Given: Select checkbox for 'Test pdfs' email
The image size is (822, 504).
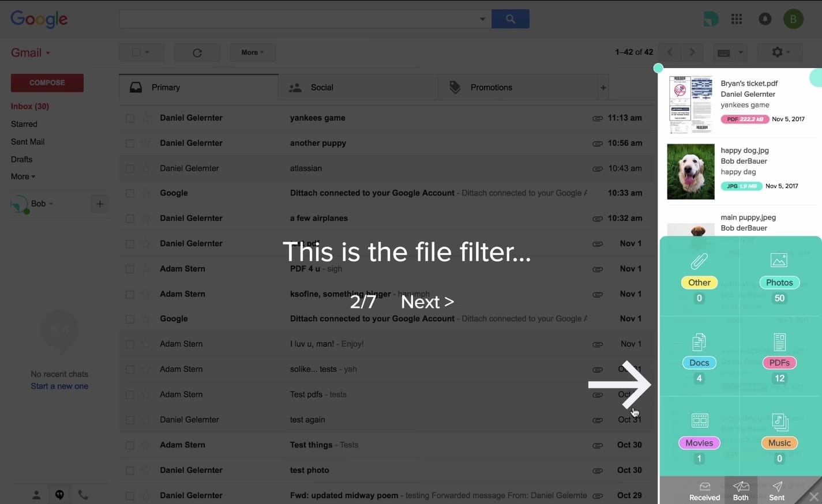Looking at the screenshot, I should tap(130, 395).
